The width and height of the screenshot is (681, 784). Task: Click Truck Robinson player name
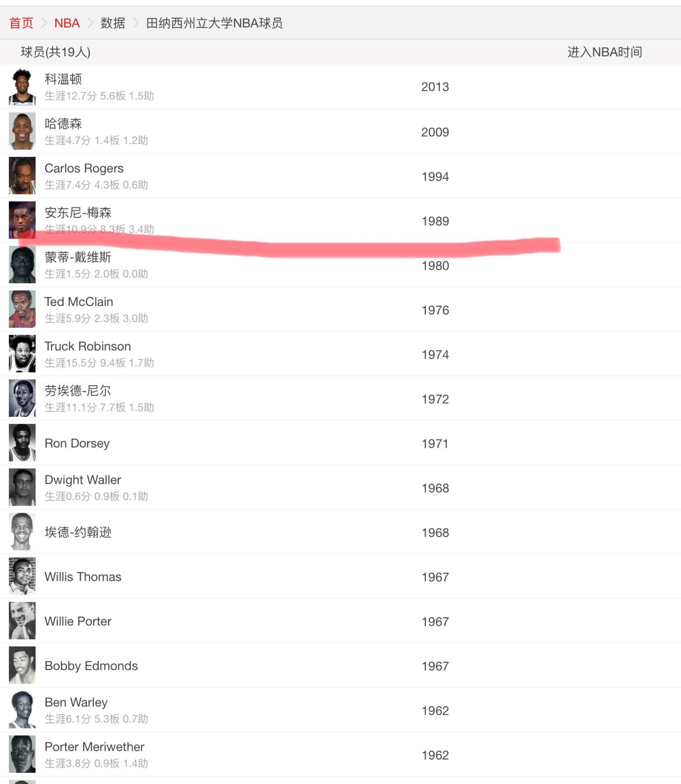[x=88, y=346]
